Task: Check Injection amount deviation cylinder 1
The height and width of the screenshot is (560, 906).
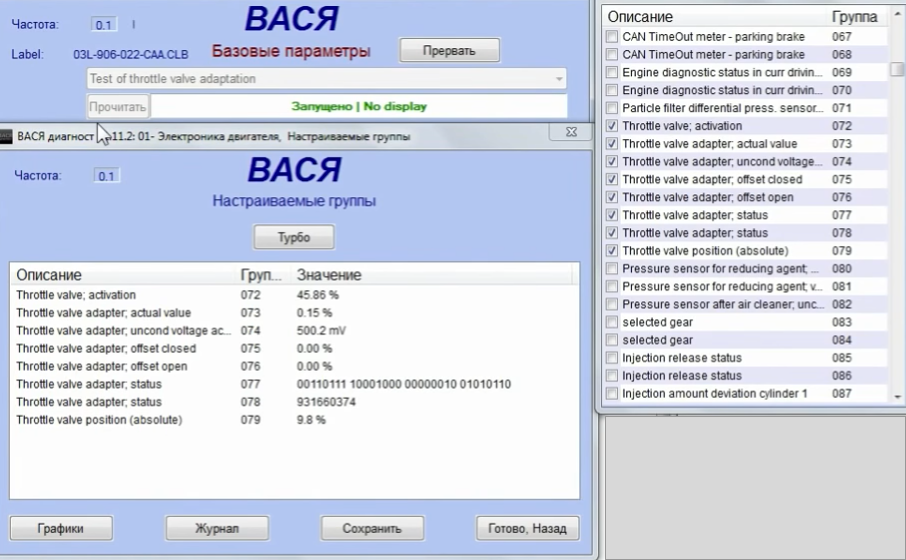Action: click(612, 394)
